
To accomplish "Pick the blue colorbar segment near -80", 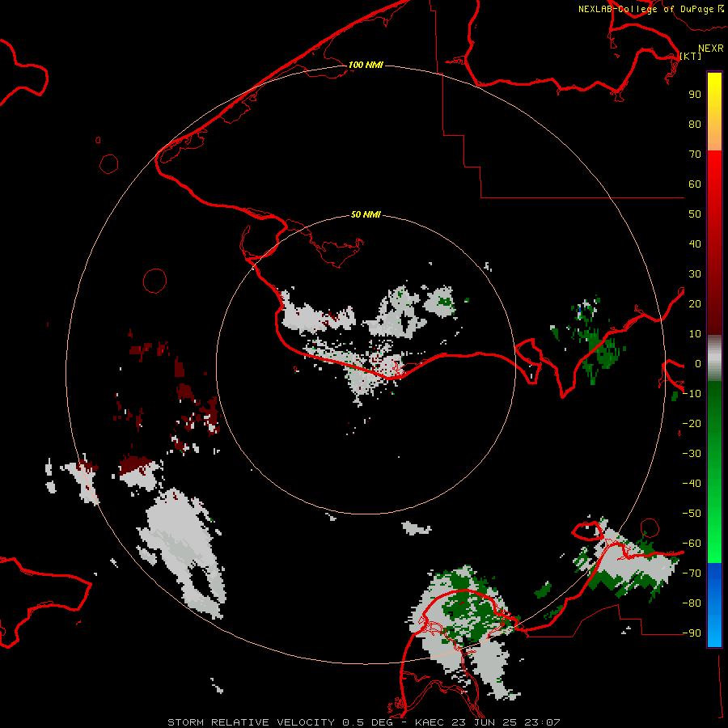I will [714, 604].
